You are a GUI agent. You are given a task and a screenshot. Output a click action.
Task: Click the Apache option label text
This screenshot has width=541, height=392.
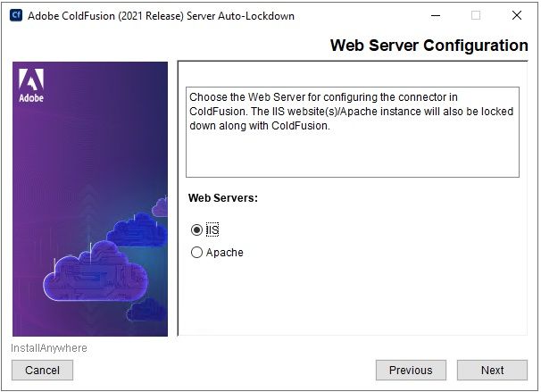225,253
